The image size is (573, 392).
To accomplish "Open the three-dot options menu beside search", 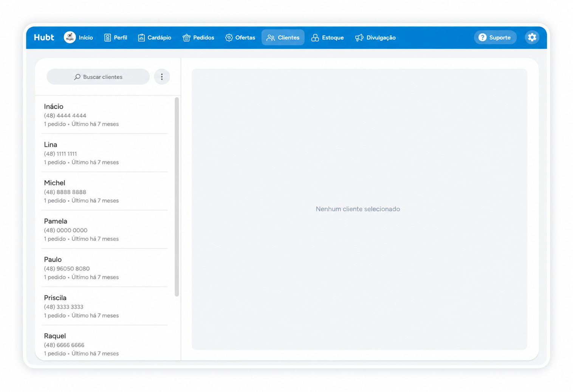I will pos(162,77).
